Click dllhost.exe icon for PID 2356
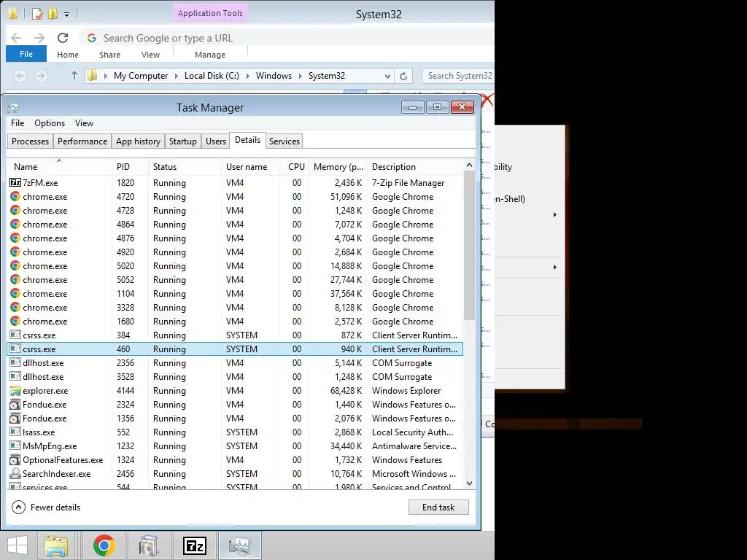The image size is (747, 560). pos(15,362)
